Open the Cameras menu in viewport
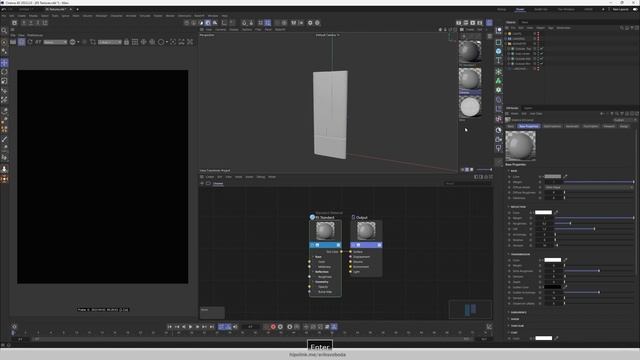Screen dimensions: 640x360 click(x=220, y=29)
